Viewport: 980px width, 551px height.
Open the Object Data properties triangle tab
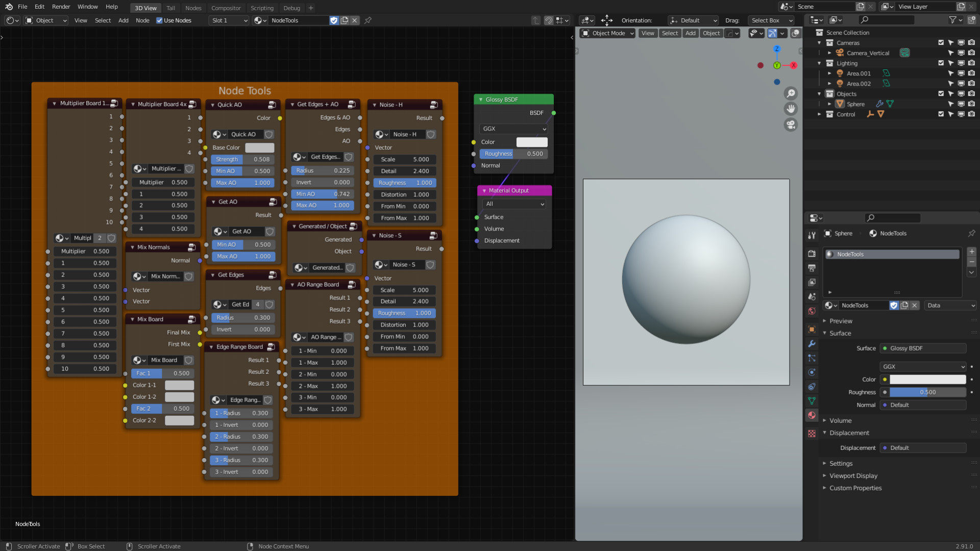point(812,401)
